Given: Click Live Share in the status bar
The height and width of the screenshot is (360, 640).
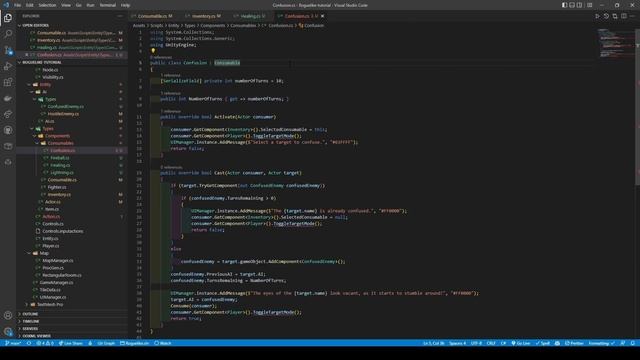Looking at the screenshot, I should (x=71, y=343).
